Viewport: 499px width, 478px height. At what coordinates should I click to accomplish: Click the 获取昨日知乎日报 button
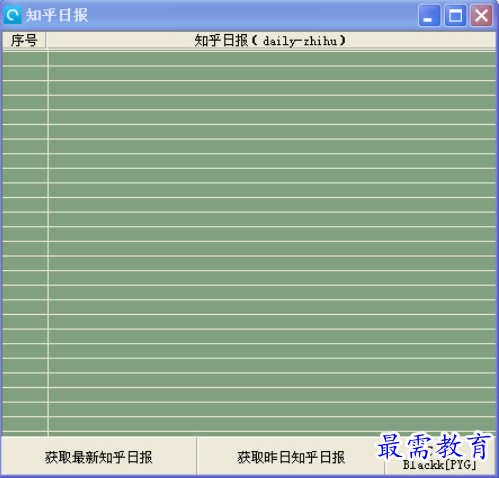pyautogui.click(x=291, y=456)
